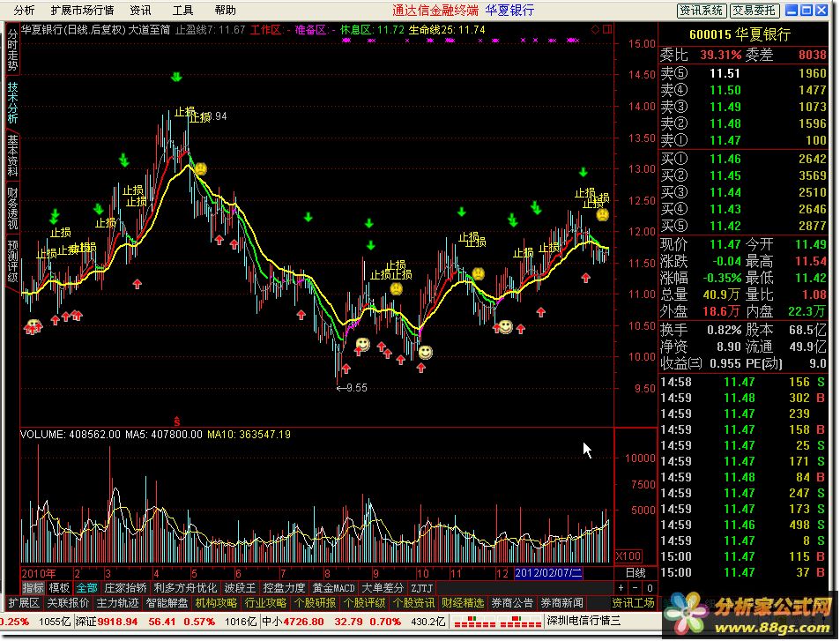Screen dimensions: 840x641
Task: Select the 大单差分 indicator
Action: pos(382,588)
